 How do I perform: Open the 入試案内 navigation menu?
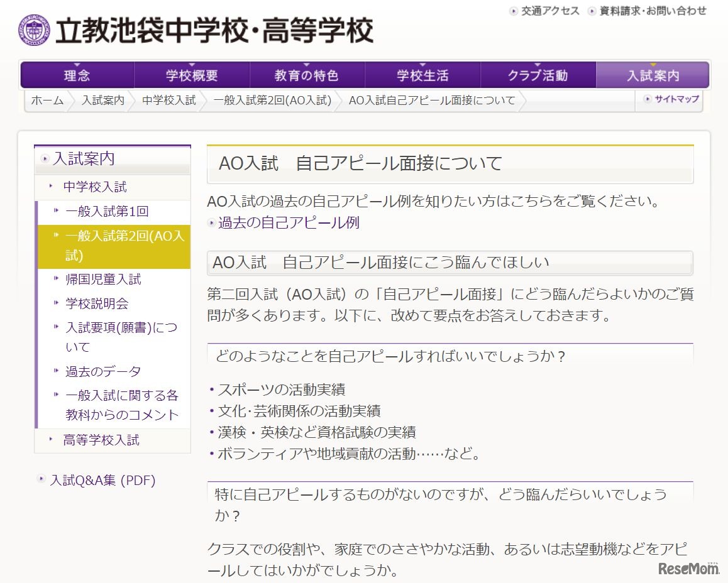click(652, 75)
